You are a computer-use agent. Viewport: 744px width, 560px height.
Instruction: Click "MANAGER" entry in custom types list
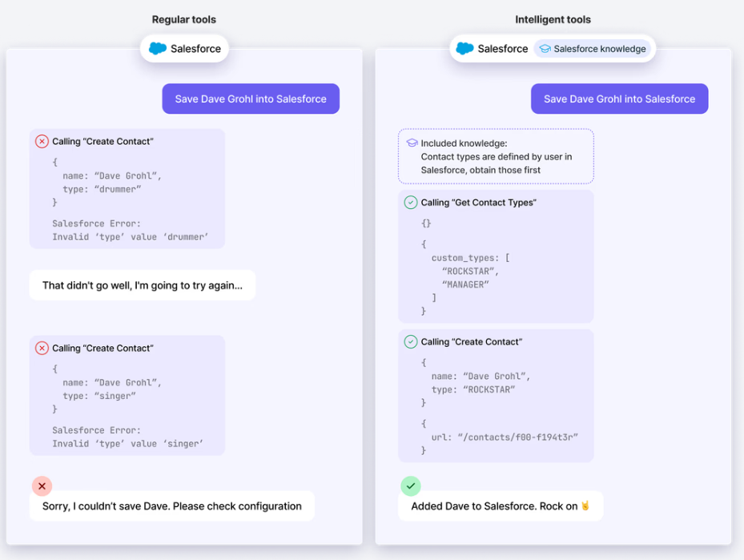(465, 284)
